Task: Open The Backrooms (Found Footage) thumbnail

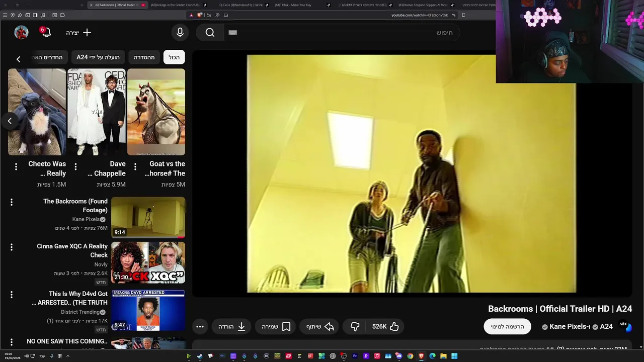Action: click(148, 217)
